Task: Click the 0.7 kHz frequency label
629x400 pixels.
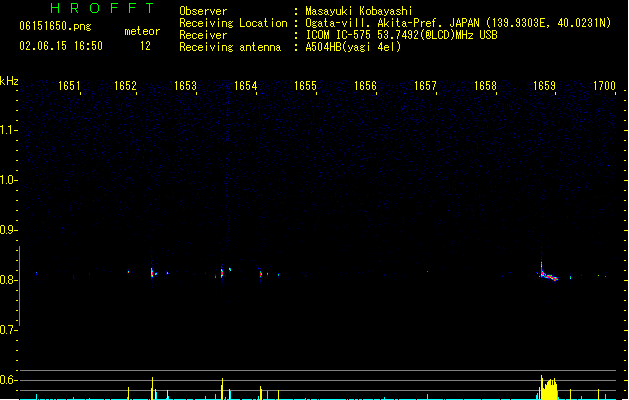Action: (x=8, y=330)
